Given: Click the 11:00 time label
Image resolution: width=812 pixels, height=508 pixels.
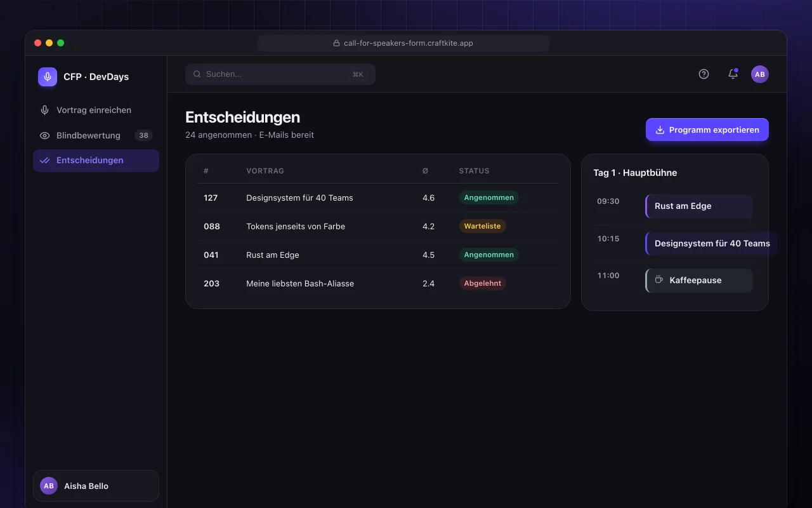Looking at the screenshot, I should pyautogui.click(x=608, y=276).
